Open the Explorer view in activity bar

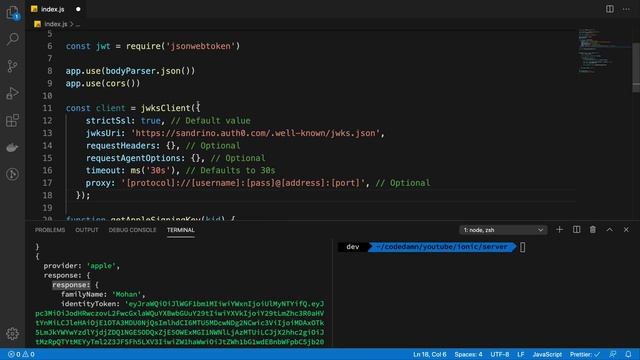[12, 13]
